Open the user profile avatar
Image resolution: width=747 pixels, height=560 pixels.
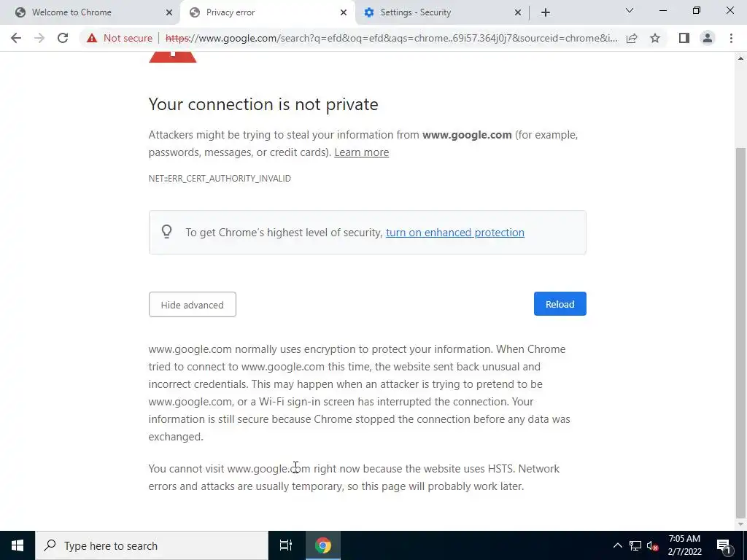[x=707, y=38]
